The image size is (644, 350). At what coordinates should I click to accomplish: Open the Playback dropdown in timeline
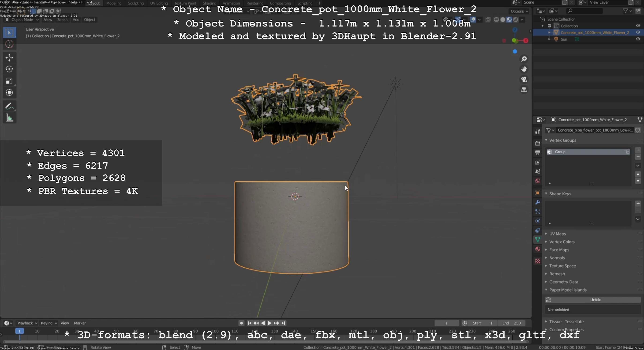[27, 323]
